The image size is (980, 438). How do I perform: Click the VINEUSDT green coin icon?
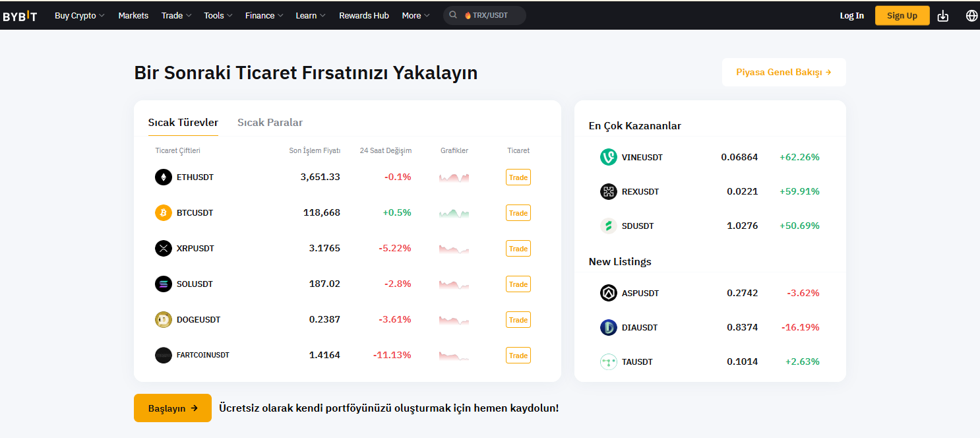(x=608, y=157)
